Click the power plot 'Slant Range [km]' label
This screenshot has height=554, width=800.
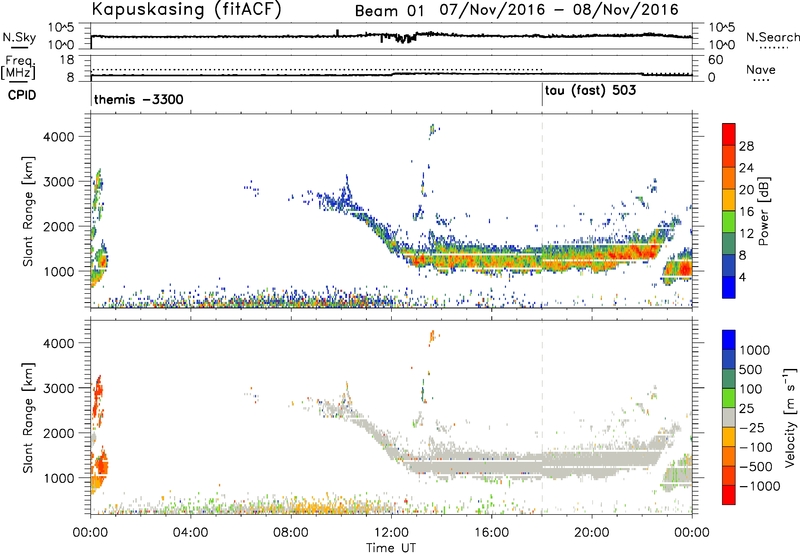coord(28,211)
